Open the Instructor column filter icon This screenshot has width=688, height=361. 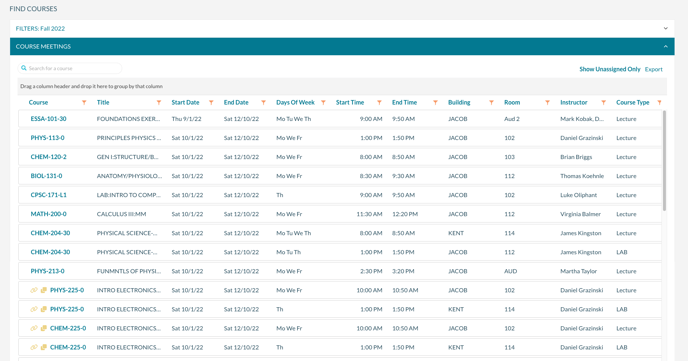603,103
